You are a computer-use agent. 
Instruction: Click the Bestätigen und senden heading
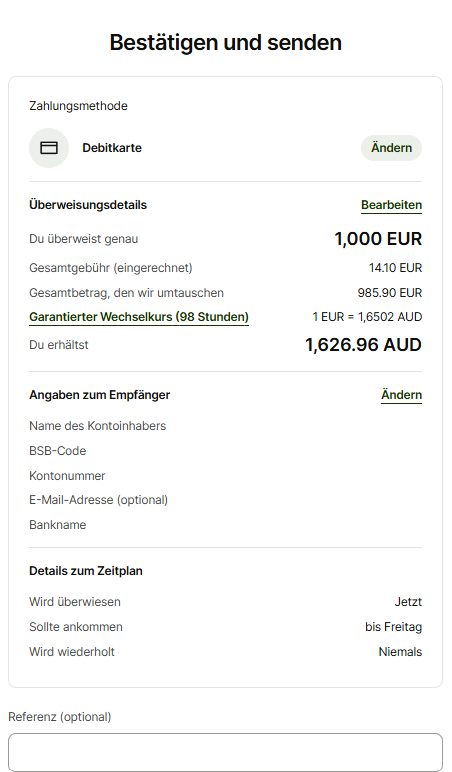[x=226, y=42]
